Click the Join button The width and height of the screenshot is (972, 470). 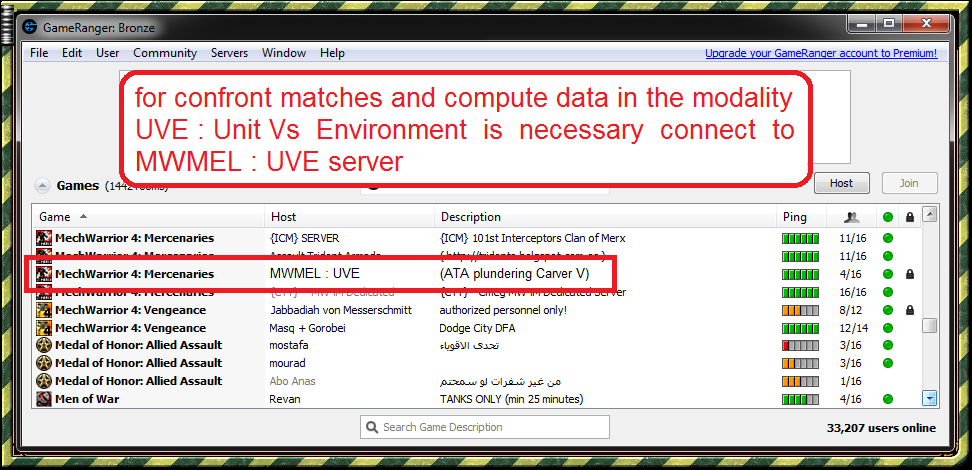[x=909, y=183]
